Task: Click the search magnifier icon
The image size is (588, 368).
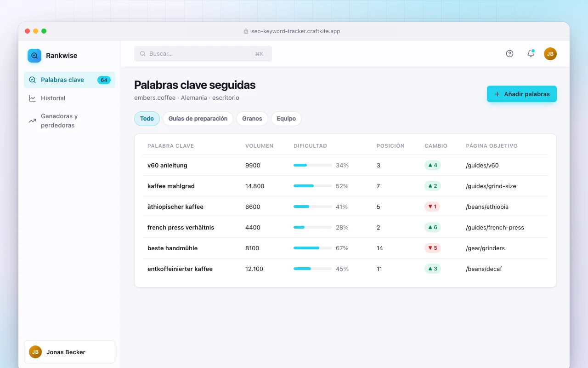Action: (142, 54)
